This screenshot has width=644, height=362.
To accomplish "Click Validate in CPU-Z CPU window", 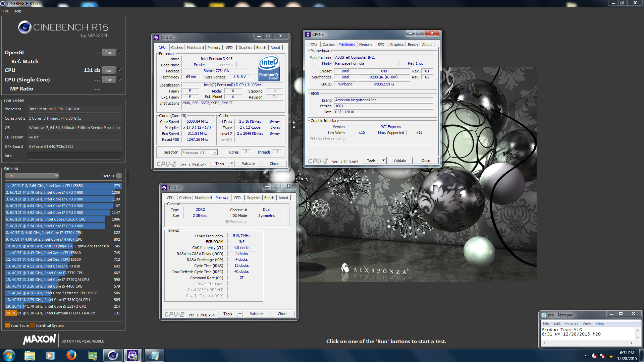I will pos(248,164).
